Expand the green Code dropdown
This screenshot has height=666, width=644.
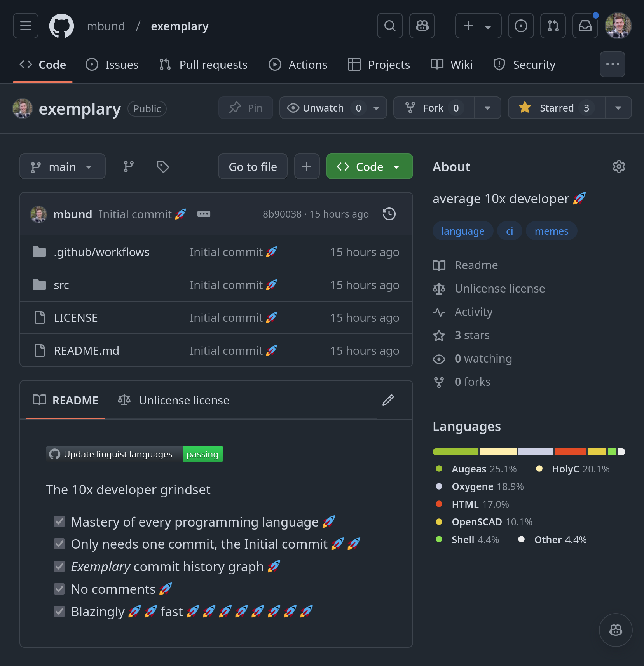(x=370, y=167)
